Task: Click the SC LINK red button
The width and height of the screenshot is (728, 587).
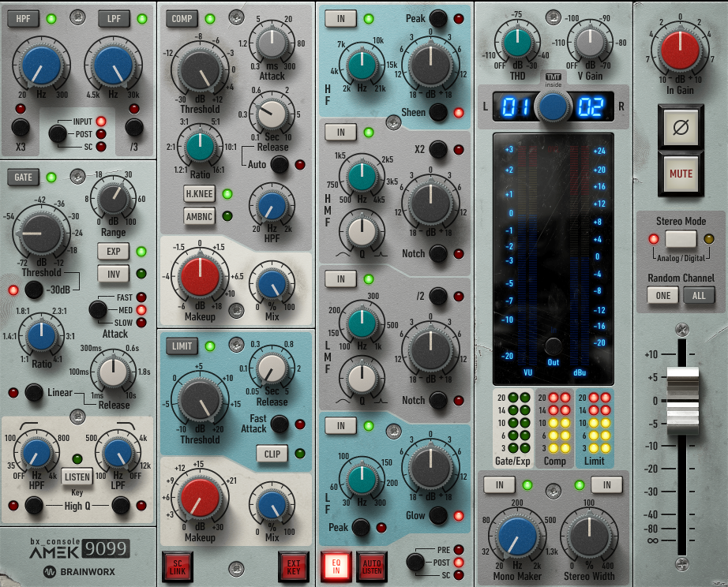Action: click(x=178, y=566)
